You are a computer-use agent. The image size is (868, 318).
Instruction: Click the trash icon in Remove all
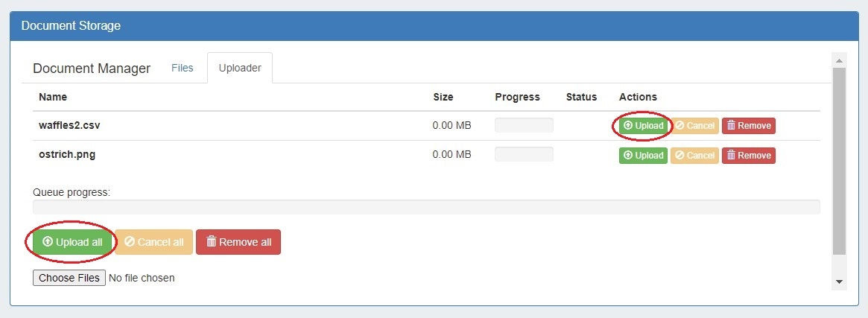[211, 242]
